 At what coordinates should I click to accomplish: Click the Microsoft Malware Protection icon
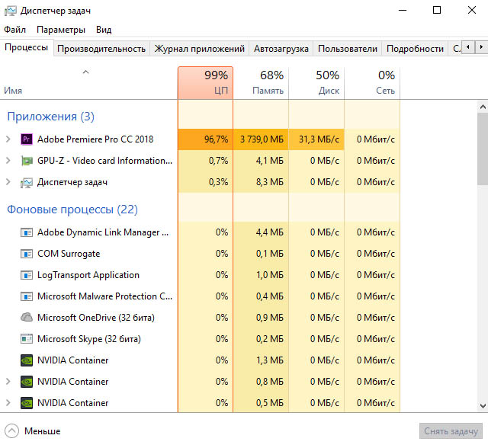pos(27,296)
